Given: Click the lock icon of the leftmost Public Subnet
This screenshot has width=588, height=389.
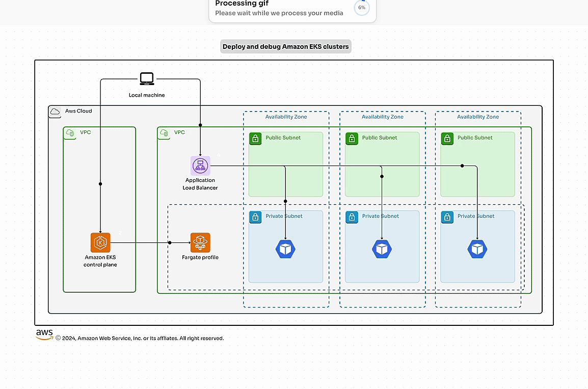Looking at the screenshot, I should [255, 138].
